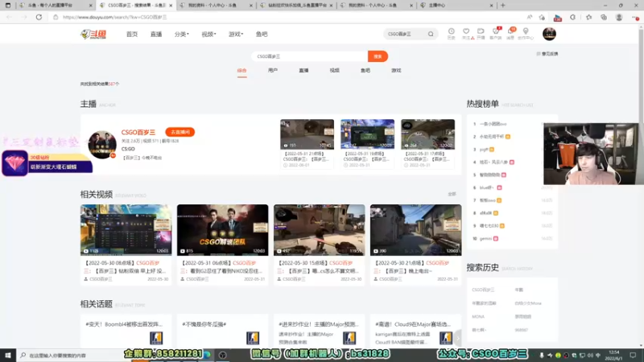The width and height of the screenshot is (644, 362).
Task: Open the 2022-05-31 17点场 anchor video
Action: click(x=428, y=134)
